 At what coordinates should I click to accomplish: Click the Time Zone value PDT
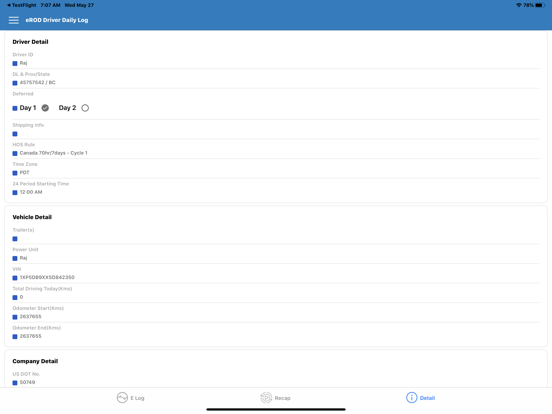pos(24,172)
